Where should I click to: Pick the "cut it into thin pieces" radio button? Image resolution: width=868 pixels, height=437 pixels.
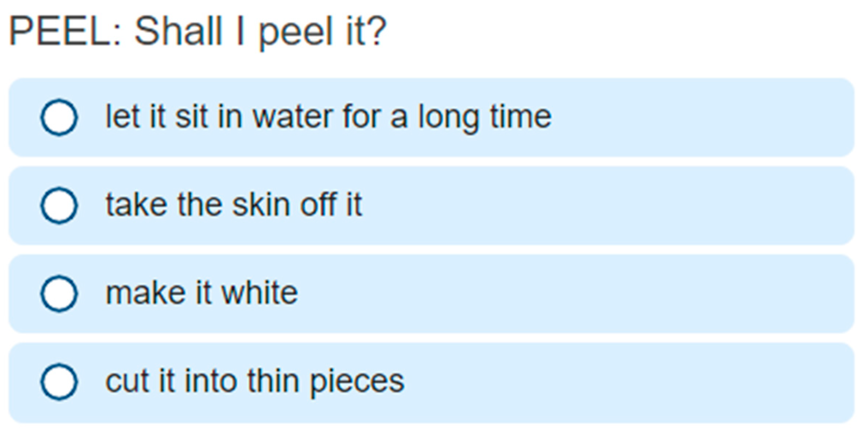point(59,382)
